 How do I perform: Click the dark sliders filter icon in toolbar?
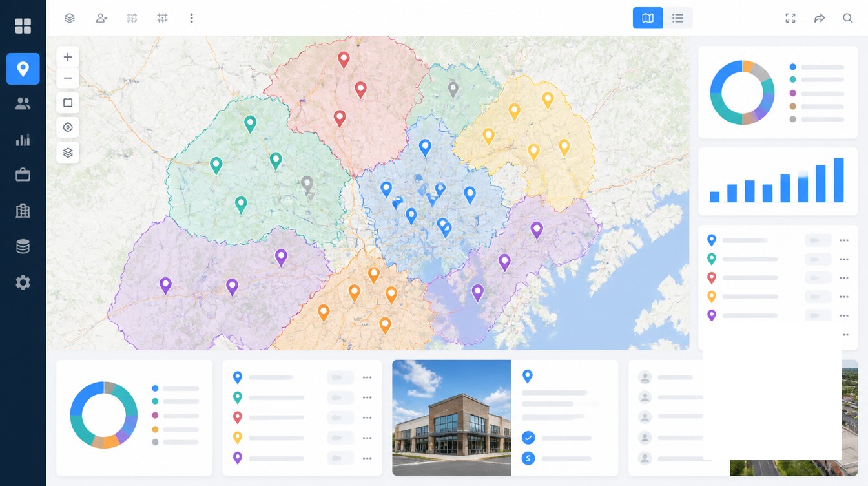click(x=162, y=18)
